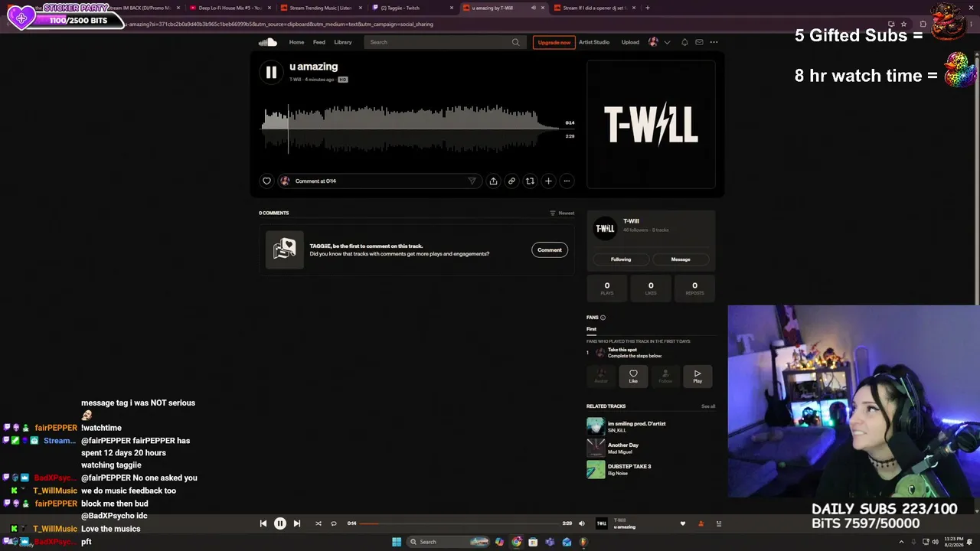The height and width of the screenshot is (551, 980).
Task: Click the Play step button in Fans
Action: pos(697,377)
